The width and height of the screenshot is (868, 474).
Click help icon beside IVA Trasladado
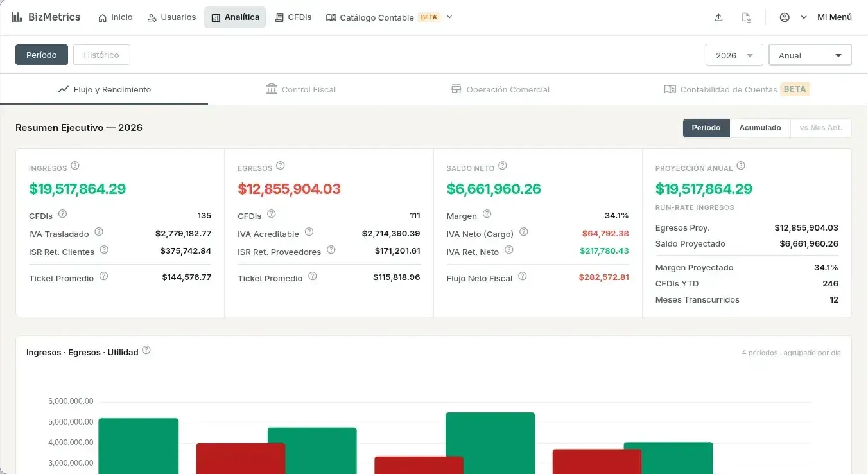pyautogui.click(x=99, y=232)
